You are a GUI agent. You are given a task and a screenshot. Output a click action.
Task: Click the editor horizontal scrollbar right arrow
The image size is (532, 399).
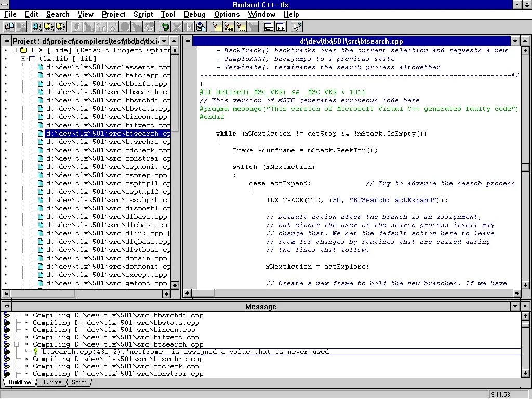click(x=517, y=293)
